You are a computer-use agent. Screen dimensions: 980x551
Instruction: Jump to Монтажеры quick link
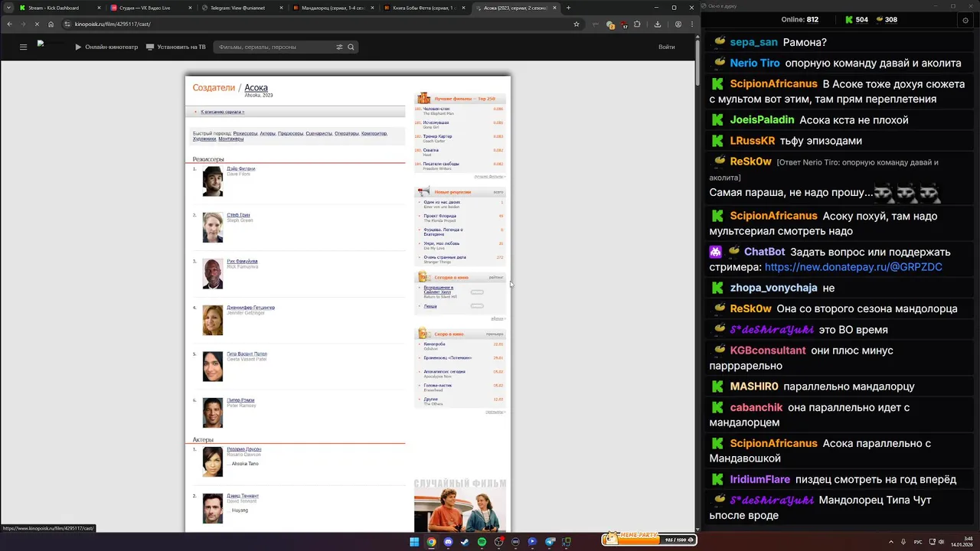point(230,139)
